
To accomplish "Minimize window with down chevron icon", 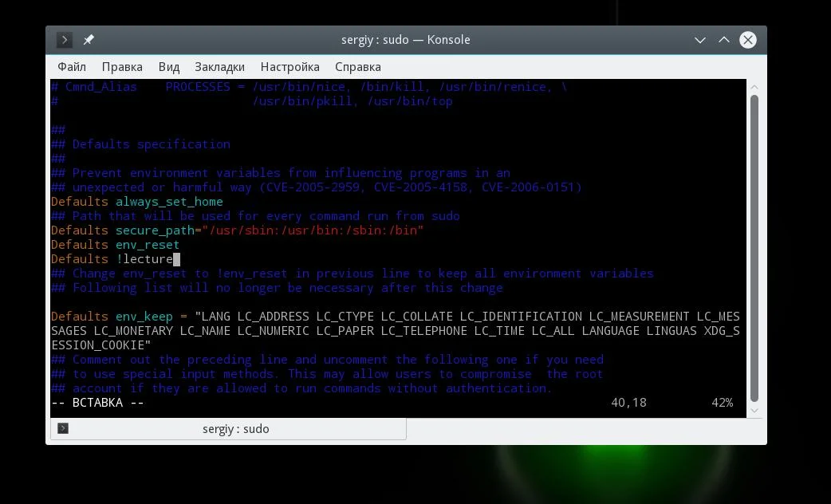I will pos(700,41).
